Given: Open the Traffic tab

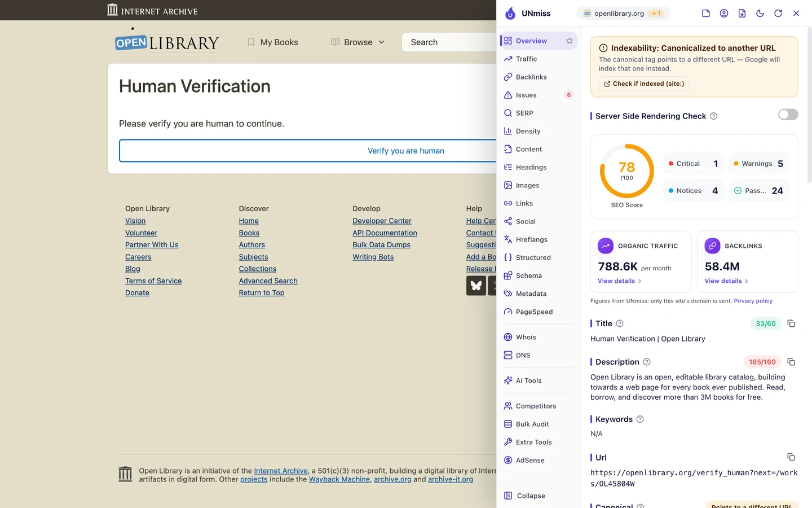Looking at the screenshot, I should click(539, 59).
